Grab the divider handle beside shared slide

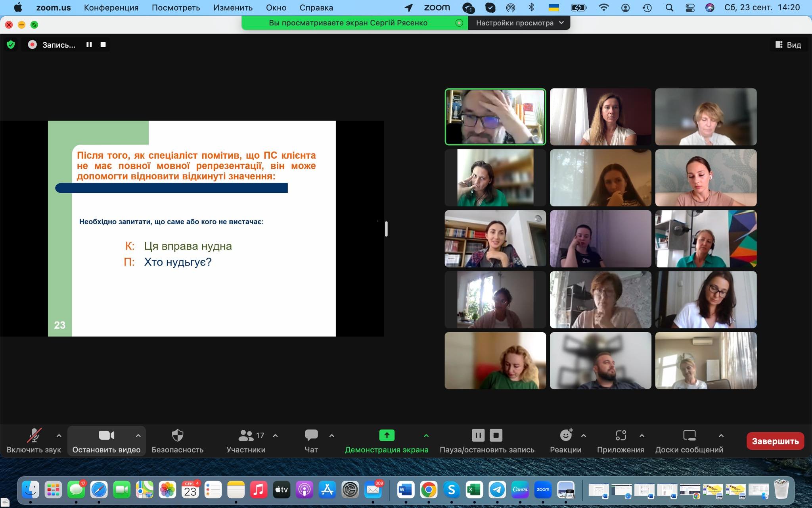click(386, 229)
